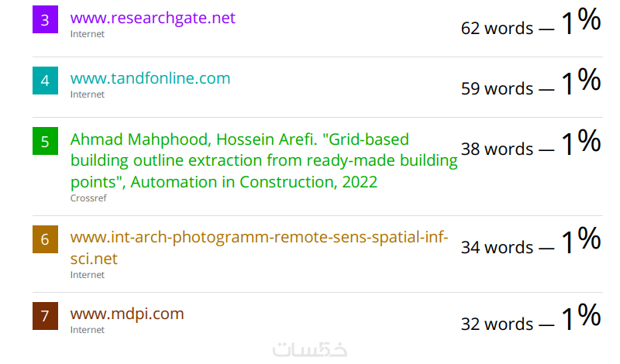
Task: Open the int-arch-photogramm-remote-sens-spatial-inf-sci.net link
Action: pyautogui.click(x=259, y=248)
